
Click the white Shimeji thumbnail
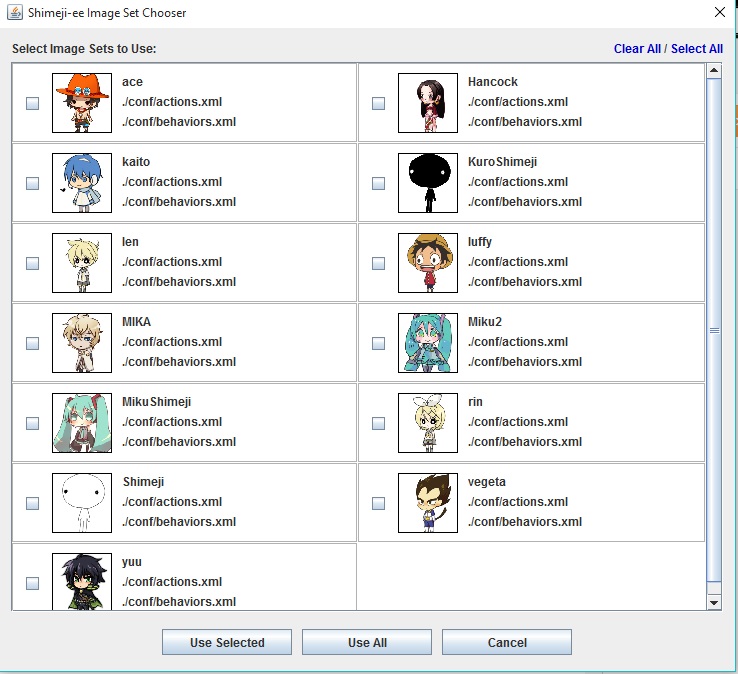[82, 503]
